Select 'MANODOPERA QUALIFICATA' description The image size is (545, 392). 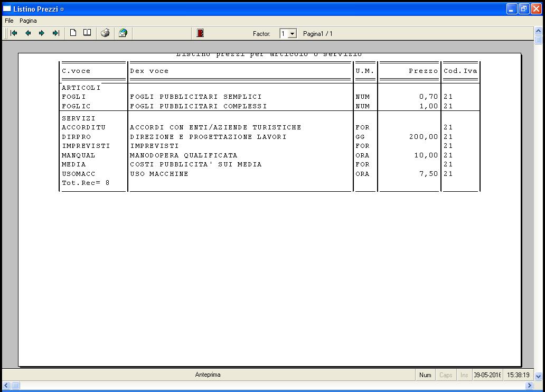184,155
